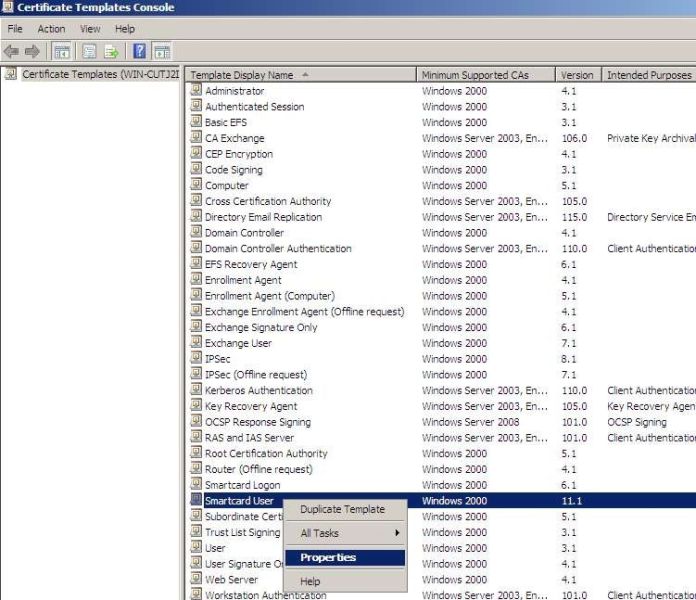The width and height of the screenshot is (696, 600).
Task: Open the Help question mark icon
Action: [x=139, y=51]
